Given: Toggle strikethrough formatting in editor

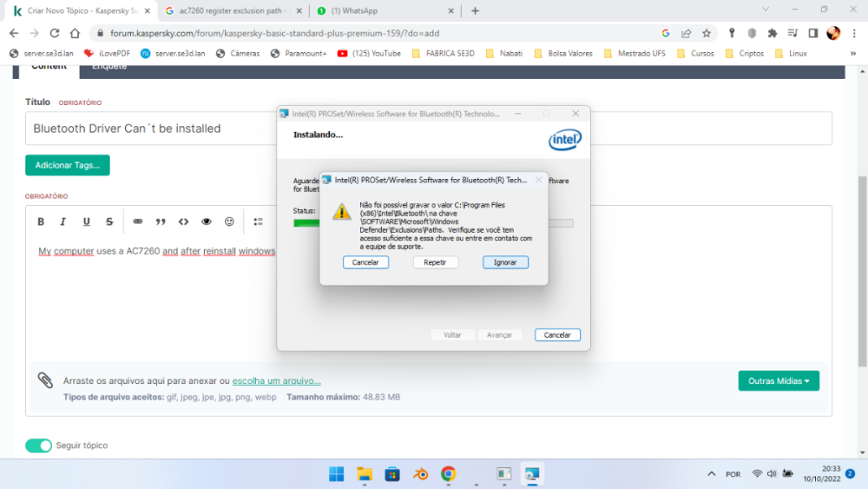Looking at the screenshot, I should point(109,221).
